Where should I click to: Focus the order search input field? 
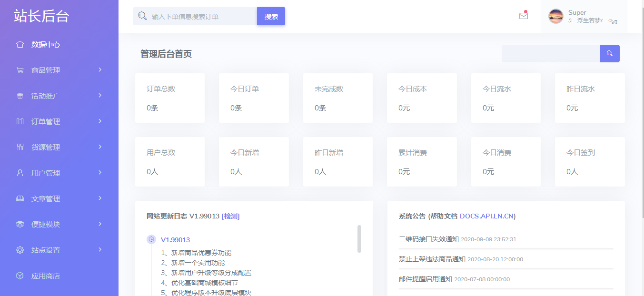click(x=195, y=16)
